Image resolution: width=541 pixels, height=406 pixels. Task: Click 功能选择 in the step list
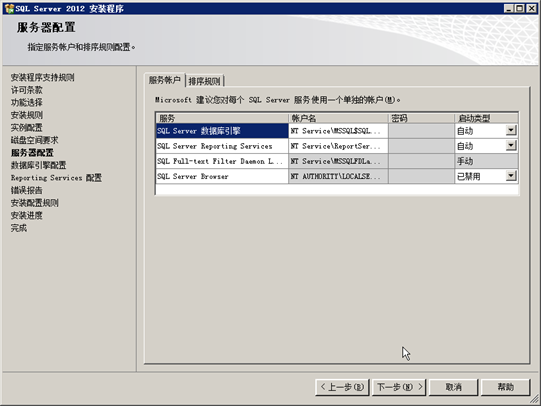(x=27, y=102)
